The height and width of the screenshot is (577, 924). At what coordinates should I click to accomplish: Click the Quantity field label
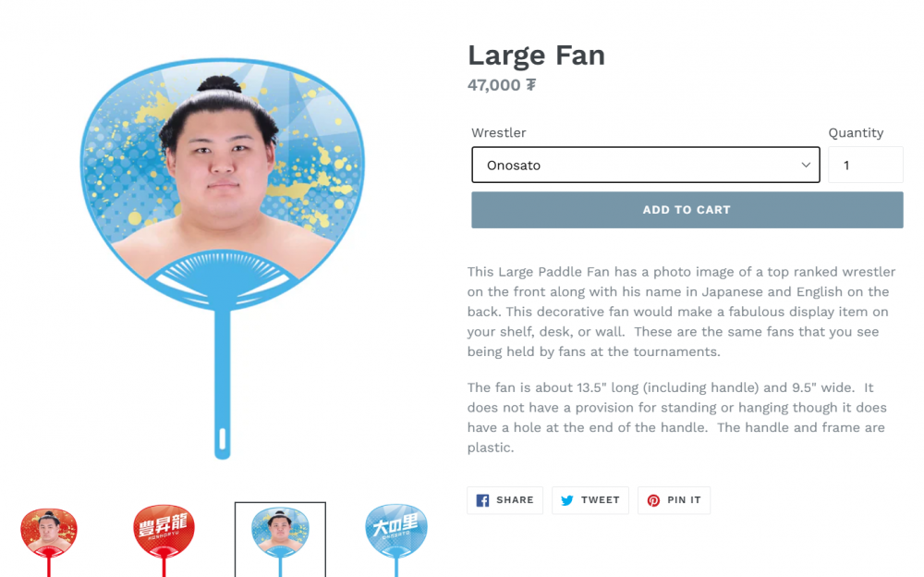pyautogui.click(x=856, y=133)
